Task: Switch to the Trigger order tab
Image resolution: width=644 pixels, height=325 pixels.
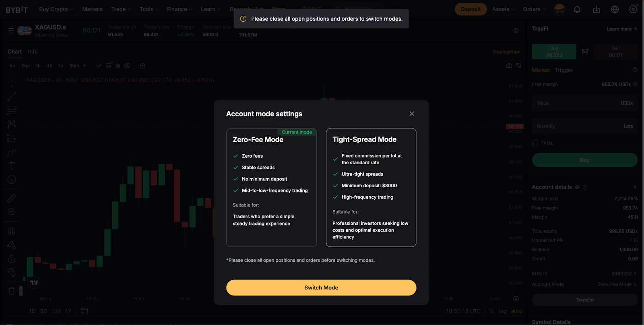Action: (563, 70)
